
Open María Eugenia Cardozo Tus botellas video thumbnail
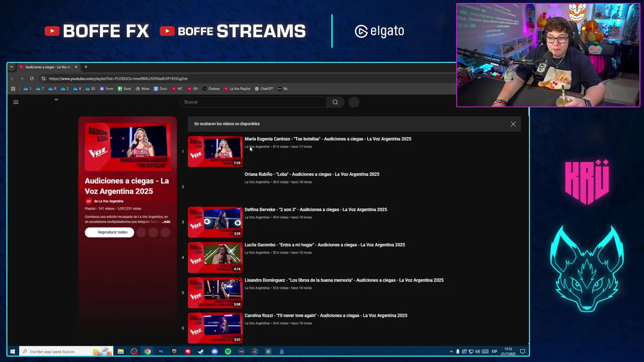point(215,151)
